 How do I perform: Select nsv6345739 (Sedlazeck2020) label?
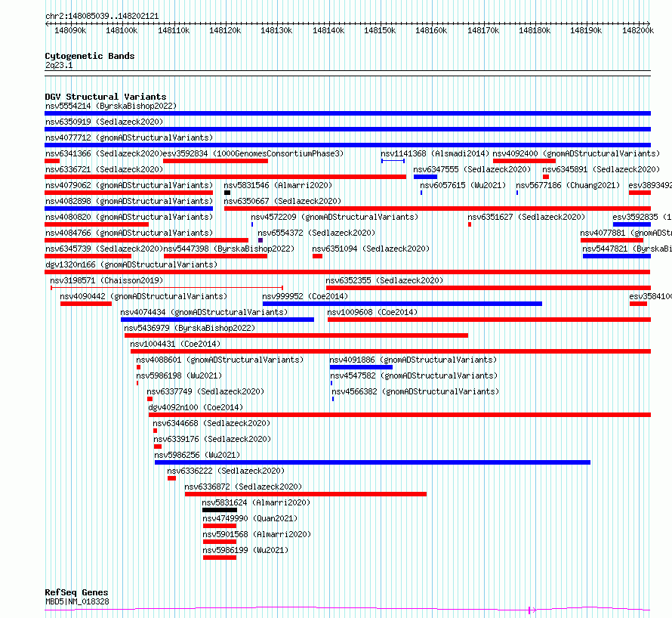click(104, 249)
